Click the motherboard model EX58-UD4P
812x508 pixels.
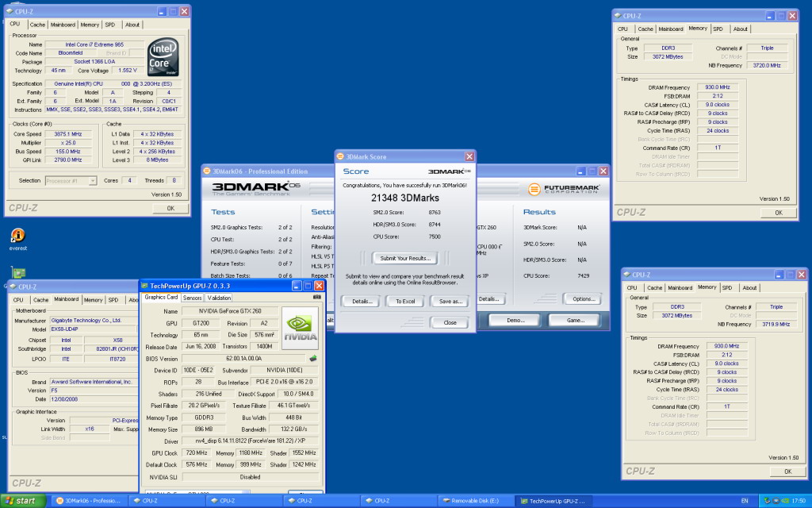coord(94,329)
